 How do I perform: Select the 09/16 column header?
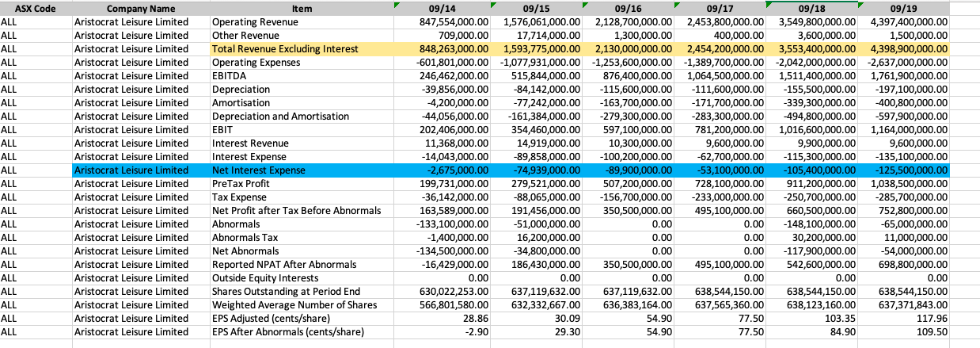(x=627, y=9)
